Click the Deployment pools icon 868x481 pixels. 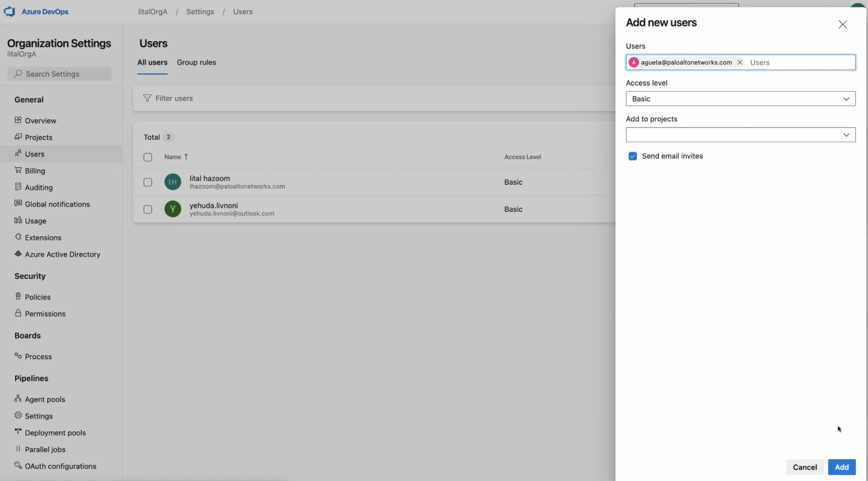click(18, 432)
